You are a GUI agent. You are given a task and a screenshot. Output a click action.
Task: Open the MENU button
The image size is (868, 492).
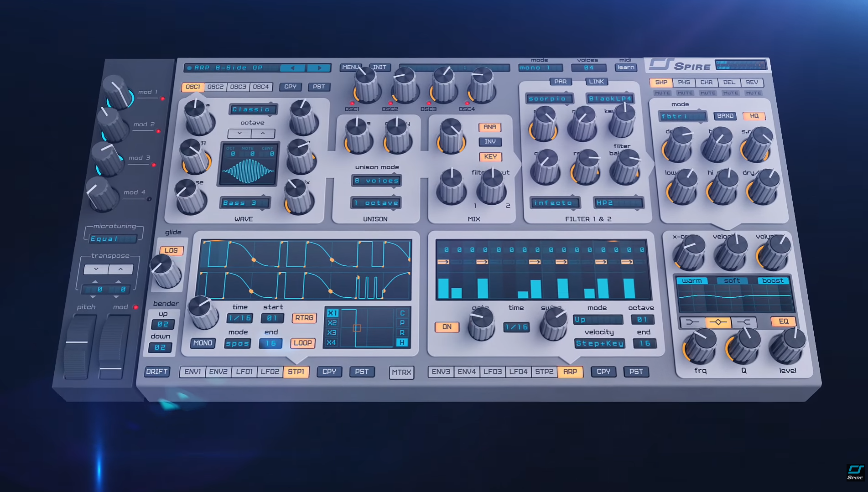coord(350,67)
